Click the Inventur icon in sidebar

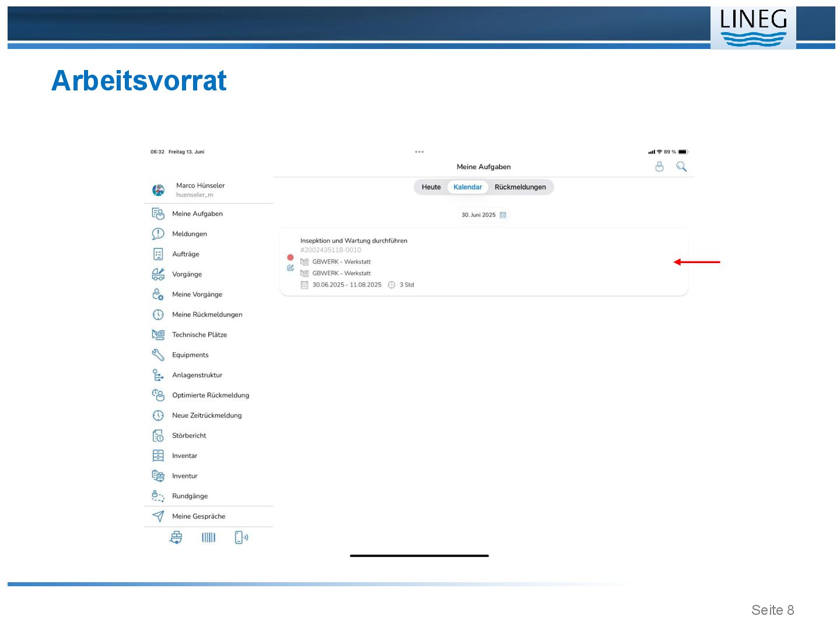tap(158, 476)
